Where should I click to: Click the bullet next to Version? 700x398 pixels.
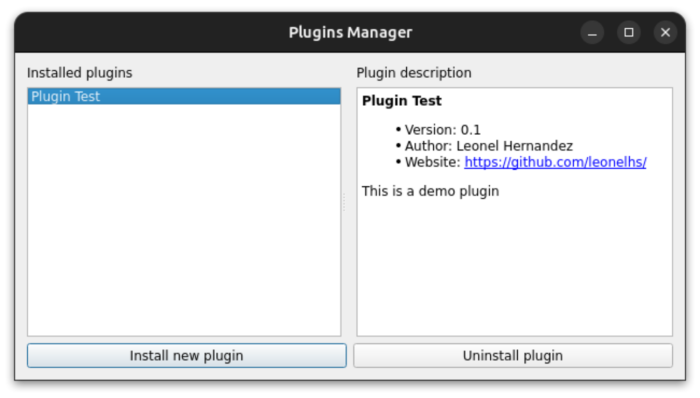398,130
